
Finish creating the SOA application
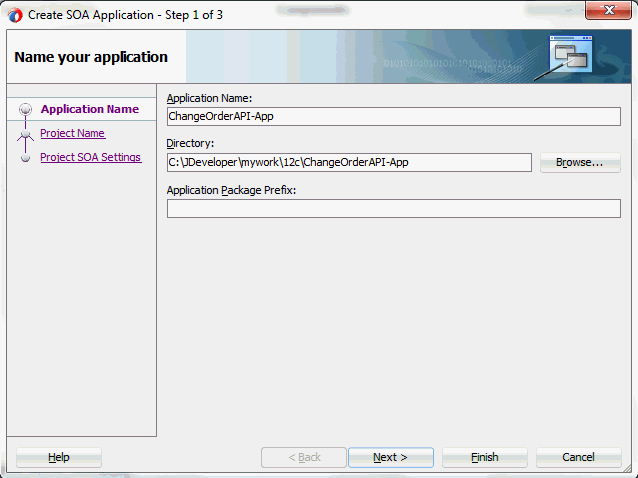point(485,457)
